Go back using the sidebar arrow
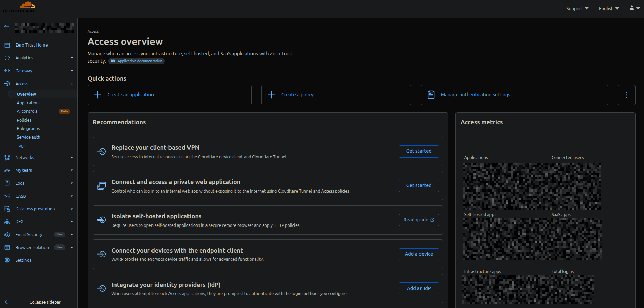Screen dimensions: 644x308 point(7,27)
